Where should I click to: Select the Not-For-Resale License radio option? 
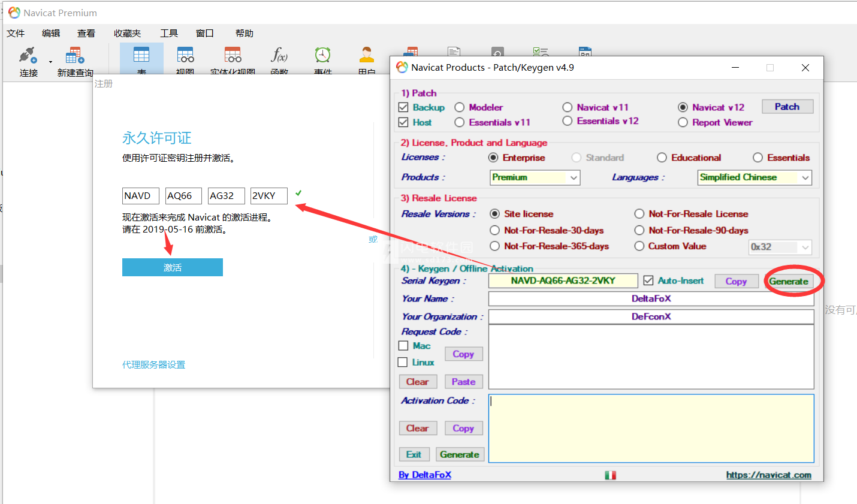pos(639,214)
